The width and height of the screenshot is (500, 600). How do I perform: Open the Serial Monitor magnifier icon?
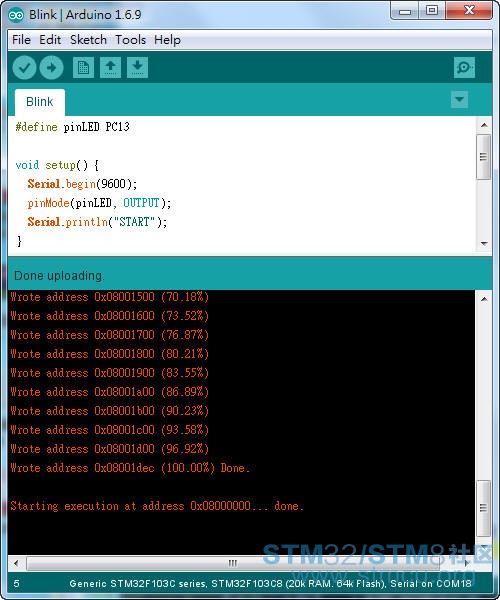pos(464,68)
